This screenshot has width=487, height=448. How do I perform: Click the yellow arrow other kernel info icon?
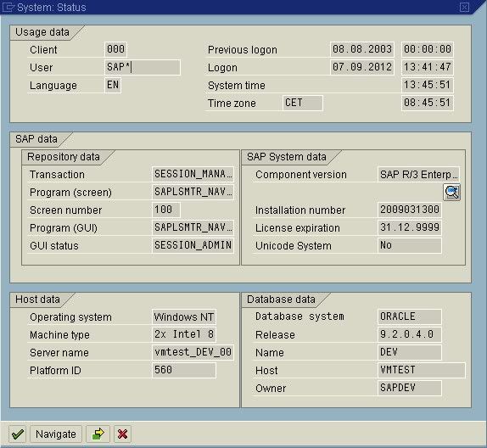tap(98, 434)
